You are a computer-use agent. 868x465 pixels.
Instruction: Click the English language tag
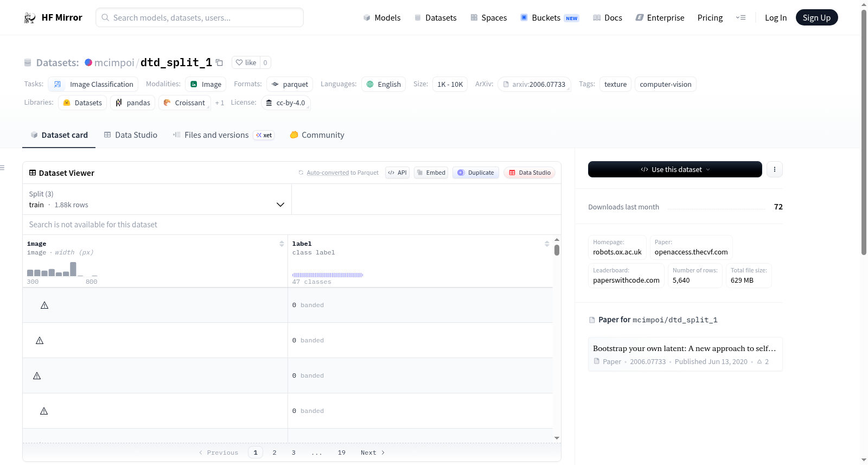(x=384, y=84)
